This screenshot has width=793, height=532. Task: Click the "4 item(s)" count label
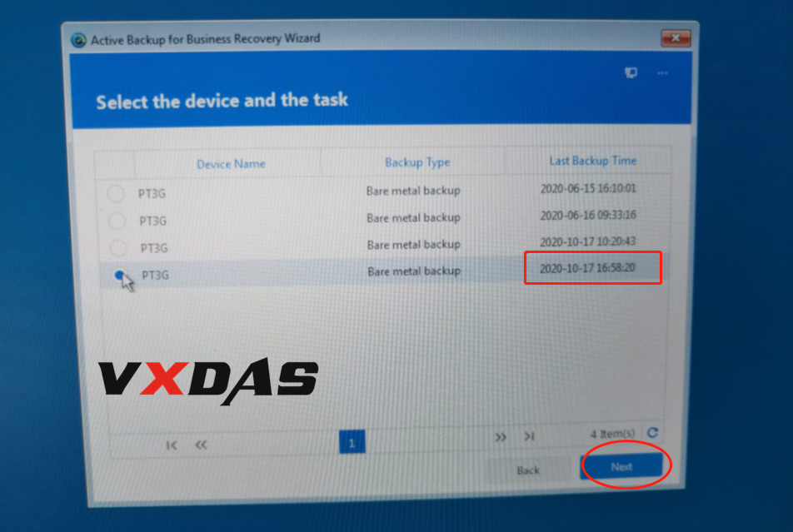pos(612,434)
